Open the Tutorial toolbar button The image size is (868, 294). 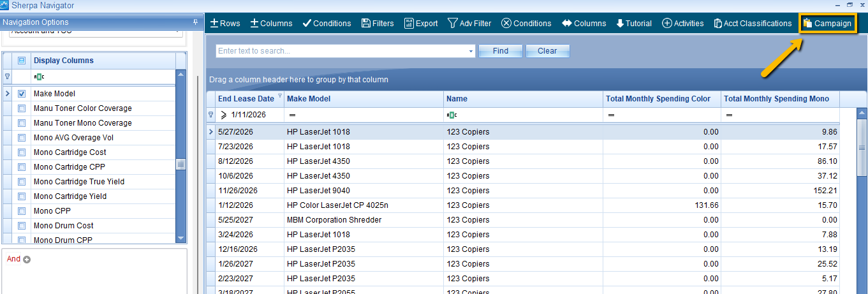click(x=634, y=23)
